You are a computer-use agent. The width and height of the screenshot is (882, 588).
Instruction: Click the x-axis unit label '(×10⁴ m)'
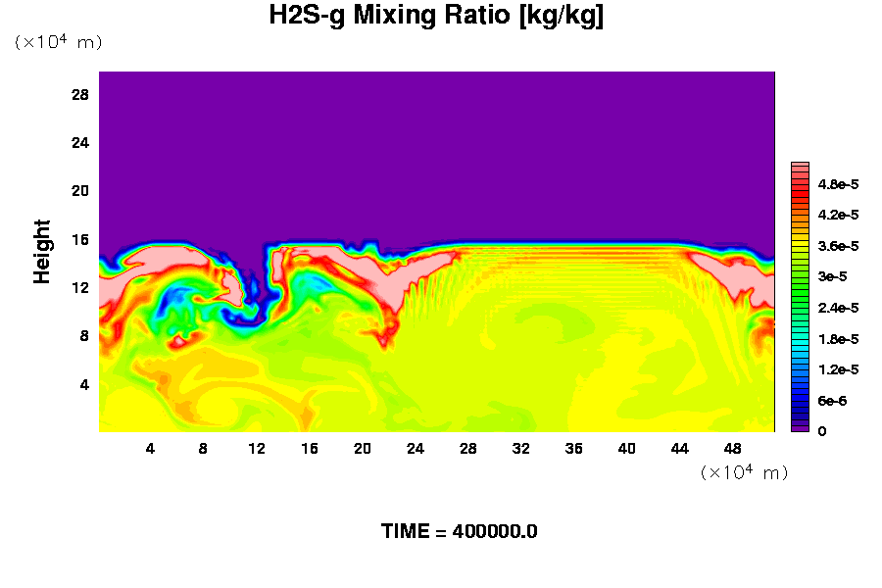(x=744, y=472)
